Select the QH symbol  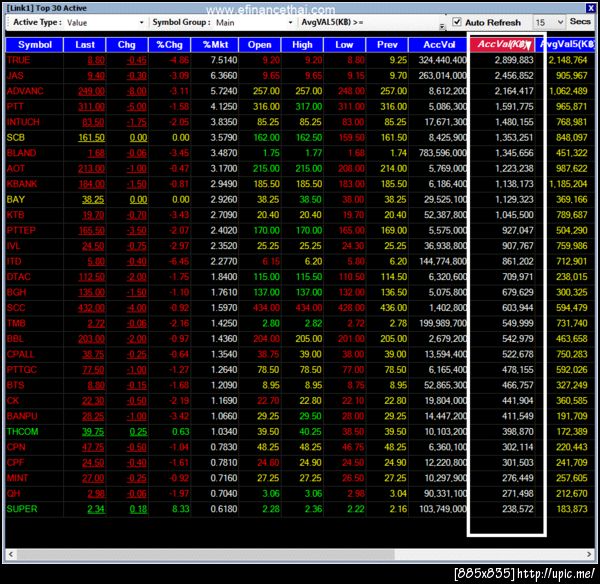13,494
